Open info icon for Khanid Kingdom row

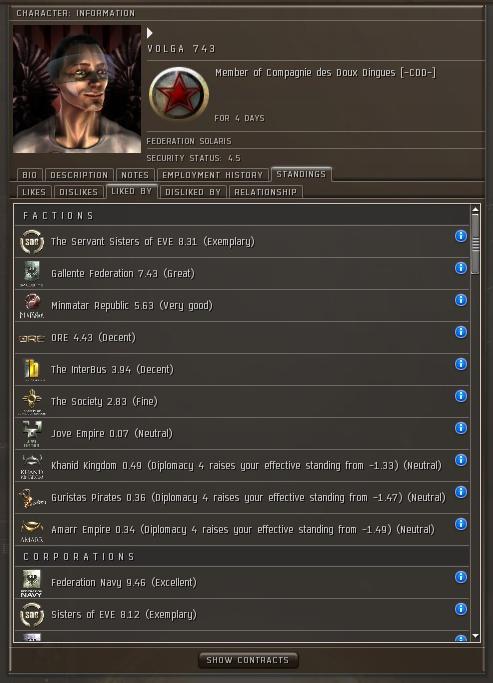coord(461,460)
